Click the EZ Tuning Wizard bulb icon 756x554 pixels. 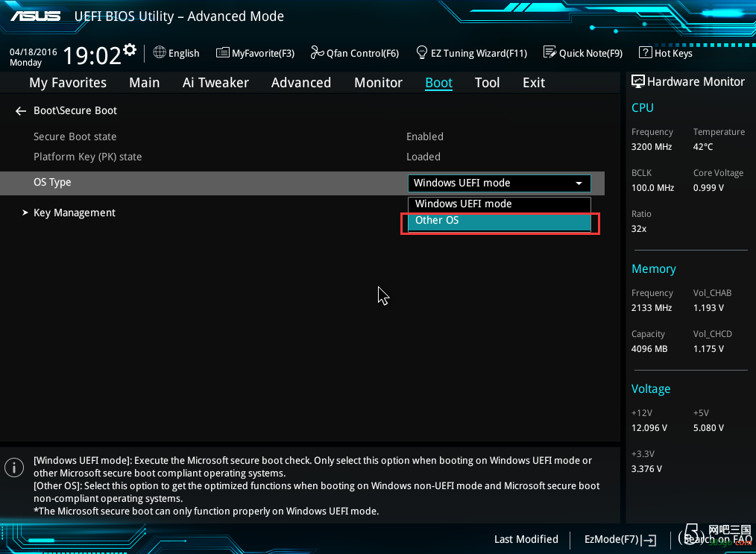pos(421,52)
